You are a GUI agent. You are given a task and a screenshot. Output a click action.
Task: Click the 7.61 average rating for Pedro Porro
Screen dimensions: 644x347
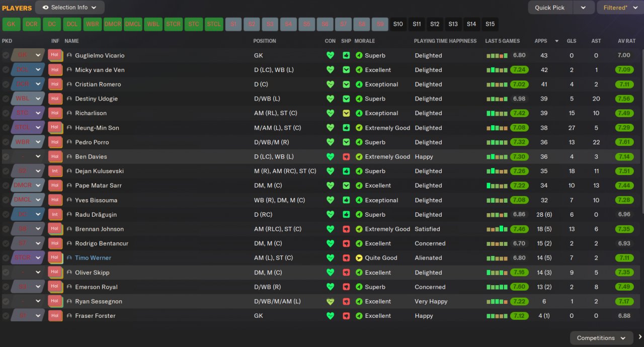624,142
